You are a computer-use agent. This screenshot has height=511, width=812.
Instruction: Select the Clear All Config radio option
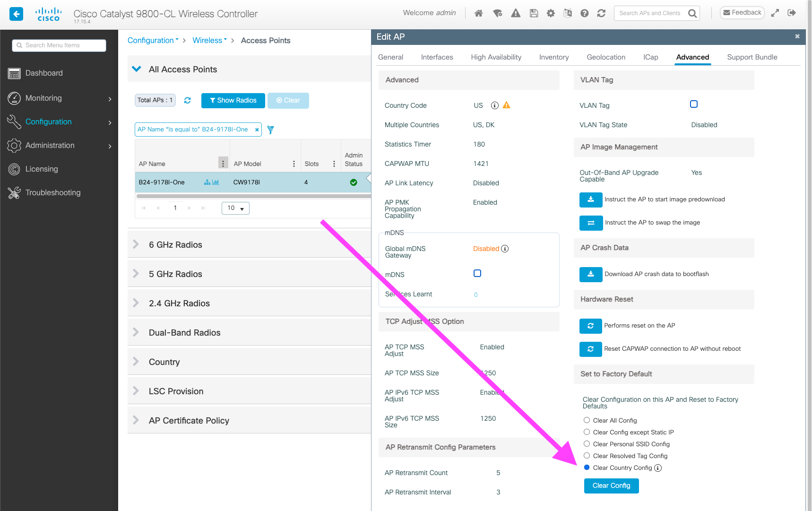point(587,420)
